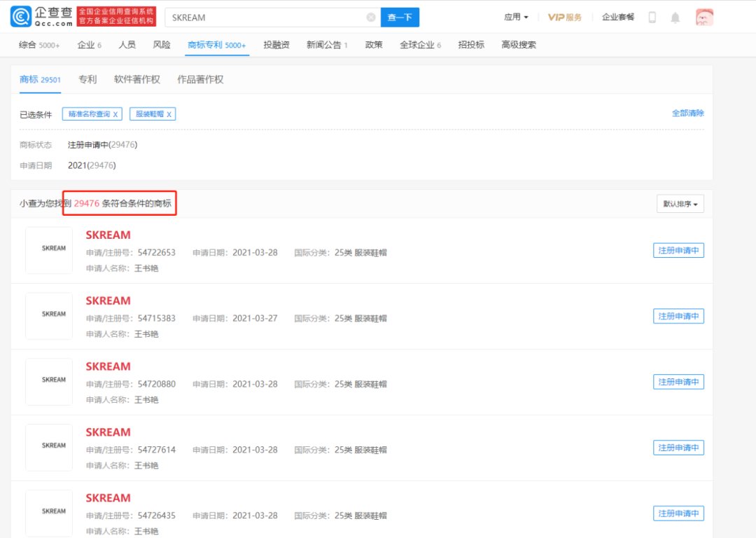The image size is (756, 538).
Task: Open notifications via the bell icon
Action: pyautogui.click(x=675, y=17)
